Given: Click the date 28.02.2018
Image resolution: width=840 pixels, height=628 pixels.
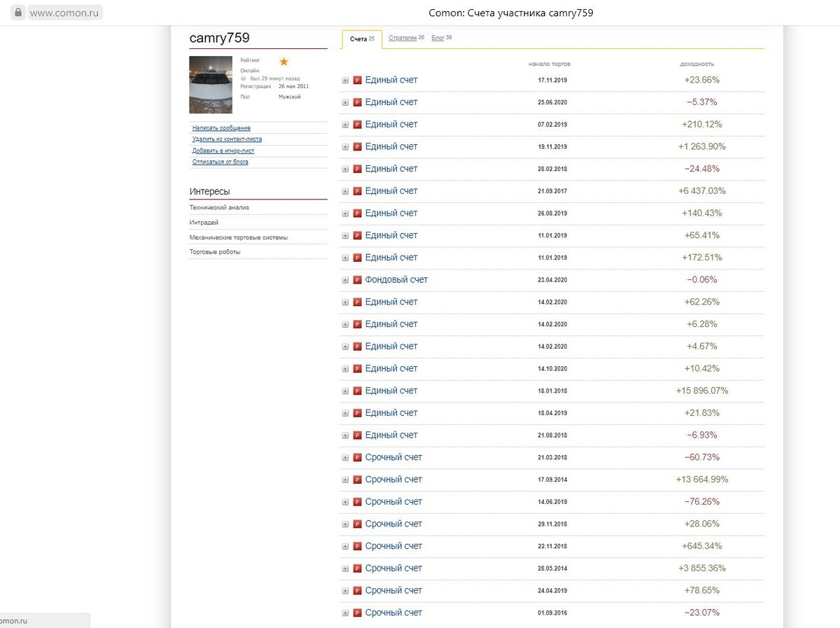Looking at the screenshot, I should 552,169.
